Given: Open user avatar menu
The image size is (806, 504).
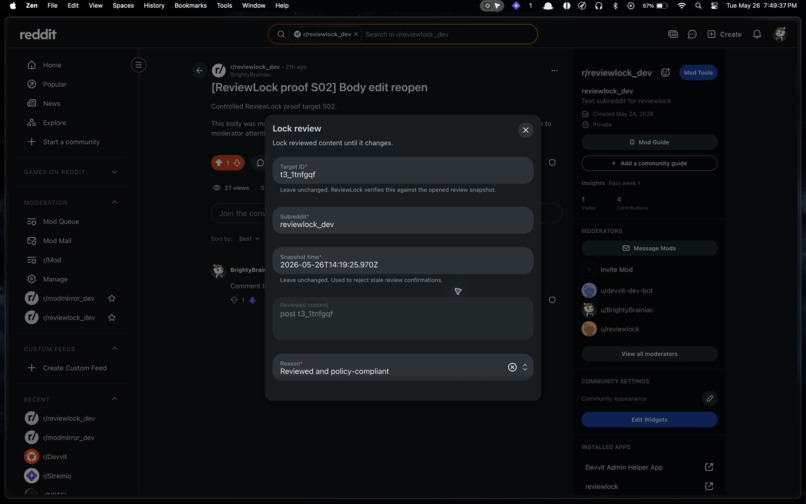Looking at the screenshot, I should click(780, 34).
